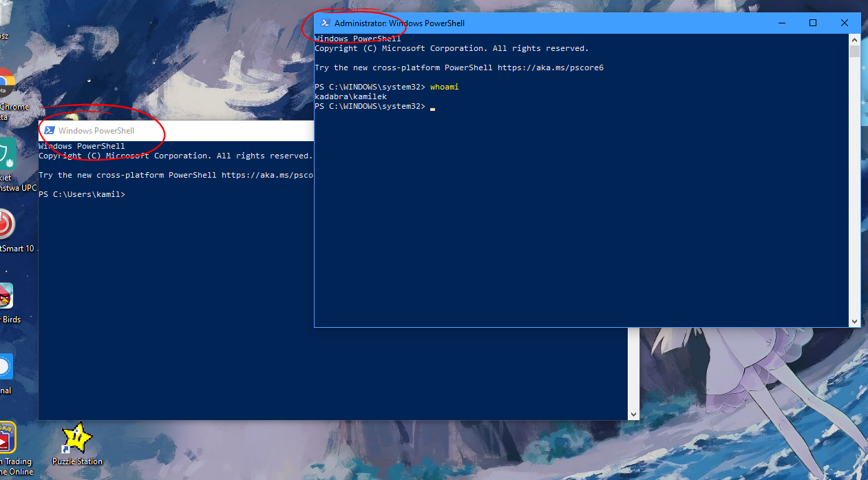Click the PowerShell icon in the background Windows PowerShell title bar
This screenshot has height=480, width=868.
click(50, 130)
